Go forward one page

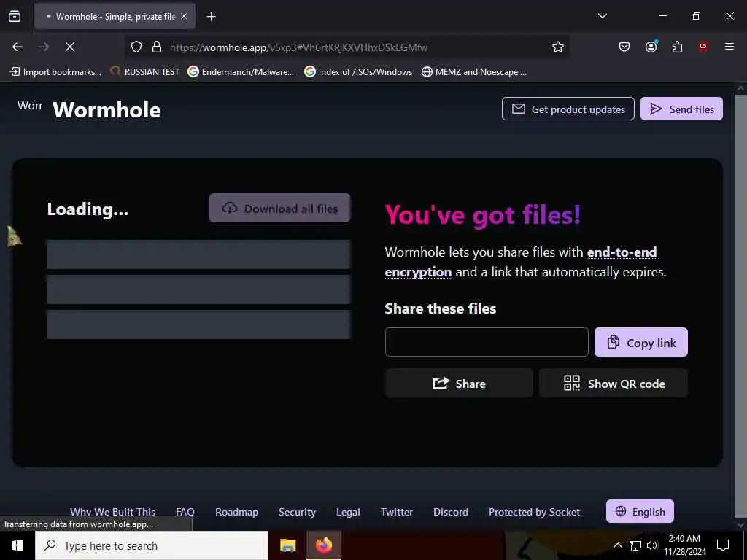click(x=44, y=47)
